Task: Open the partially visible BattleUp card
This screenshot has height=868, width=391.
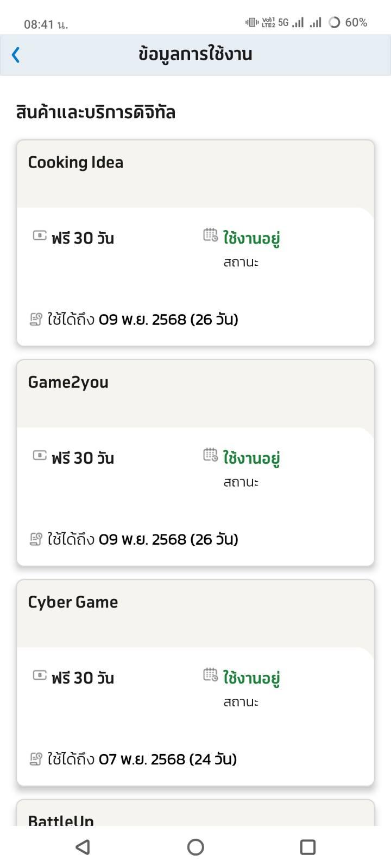Action: click(61, 819)
